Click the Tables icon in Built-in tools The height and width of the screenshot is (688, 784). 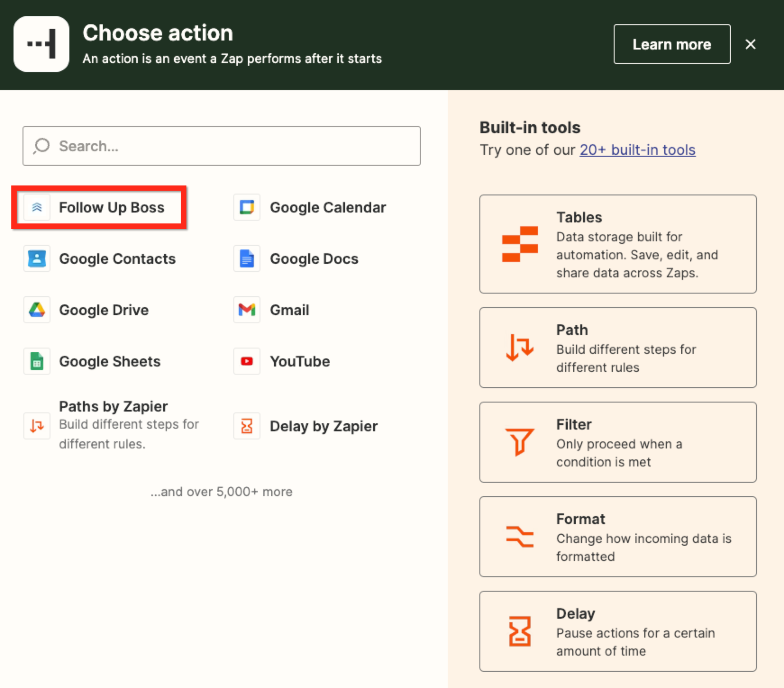pyautogui.click(x=520, y=244)
